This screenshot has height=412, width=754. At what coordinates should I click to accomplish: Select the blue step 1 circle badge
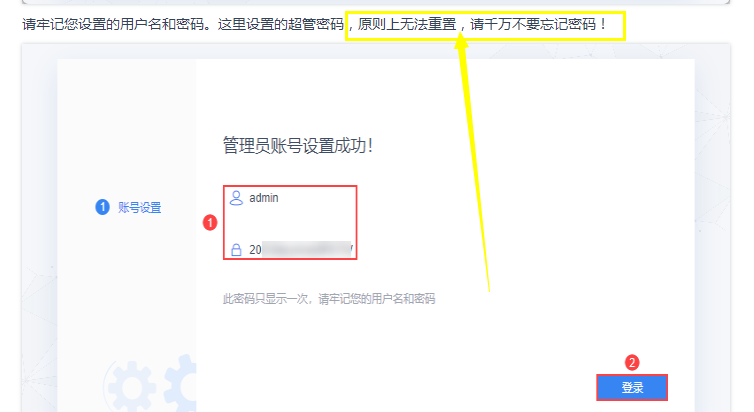pyautogui.click(x=102, y=207)
